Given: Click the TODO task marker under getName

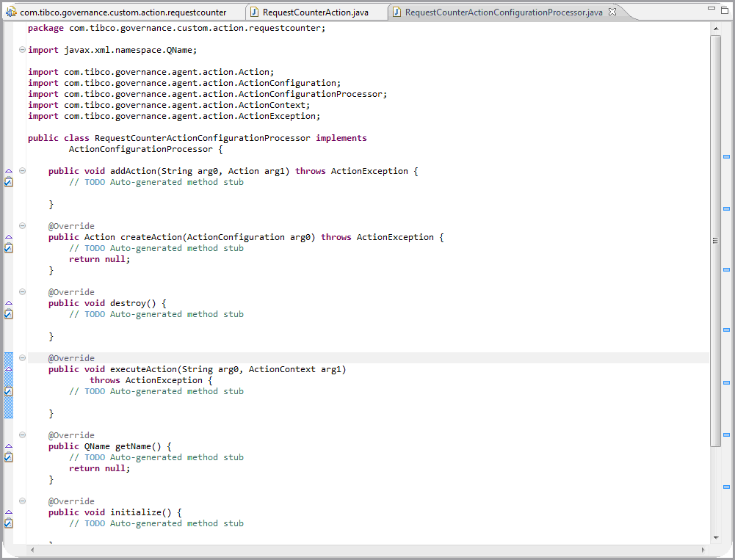Looking at the screenshot, I should 8,457.
